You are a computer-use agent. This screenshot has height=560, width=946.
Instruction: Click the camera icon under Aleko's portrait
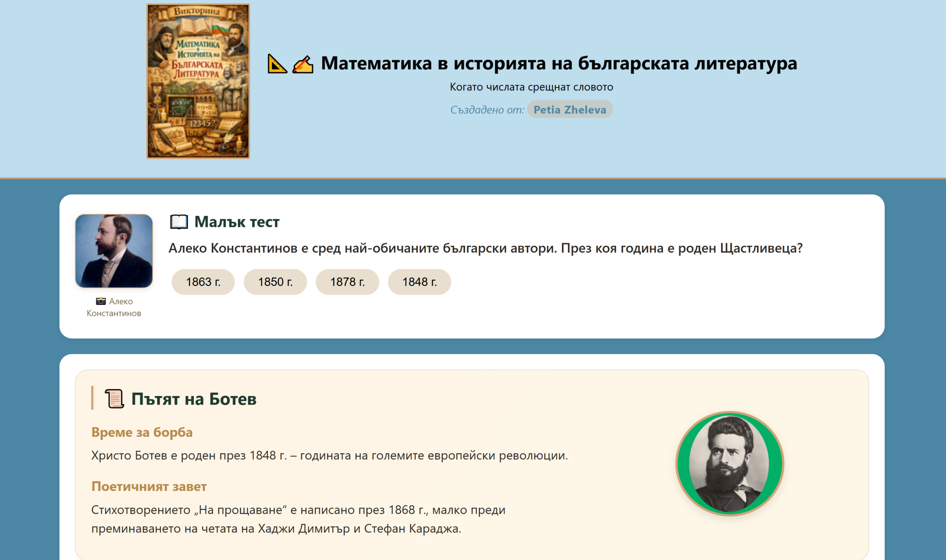(x=101, y=301)
